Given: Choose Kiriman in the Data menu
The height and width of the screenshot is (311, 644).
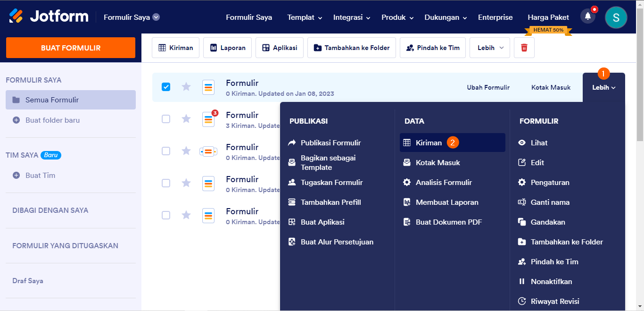Looking at the screenshot, I should [429, 143].
